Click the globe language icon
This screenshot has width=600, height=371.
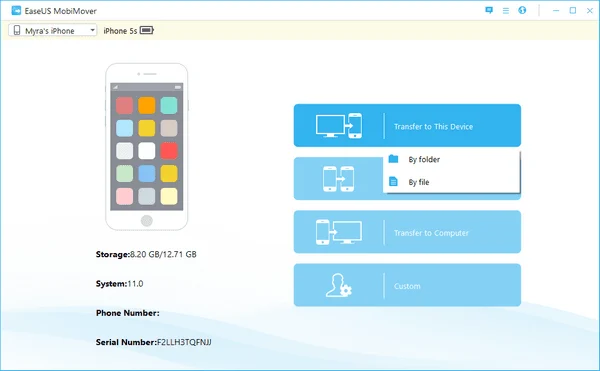coord(522,10)
